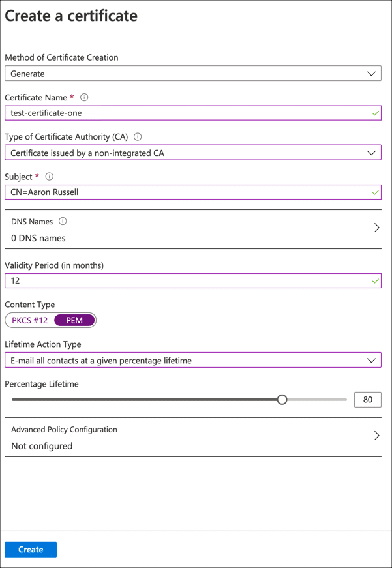Click info icon next to Certificate Name
The height and width of the screenshot is (568, 392).
point(84,97)
